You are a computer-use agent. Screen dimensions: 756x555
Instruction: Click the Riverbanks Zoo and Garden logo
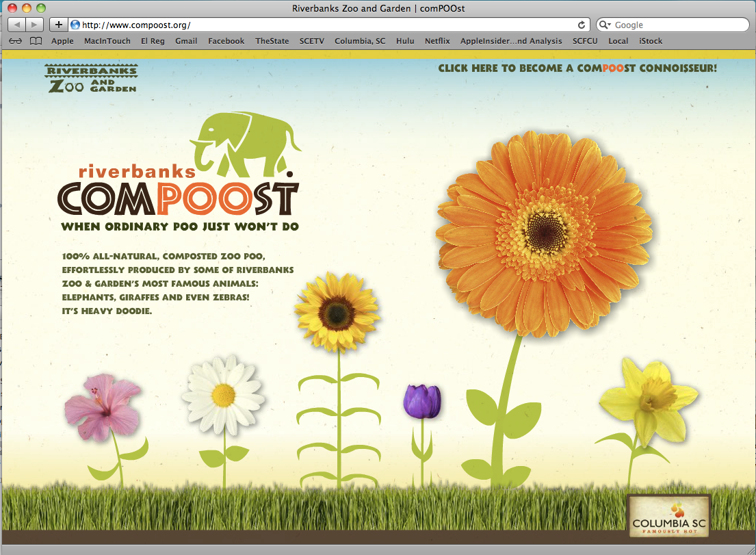click(x=92, y=79)
